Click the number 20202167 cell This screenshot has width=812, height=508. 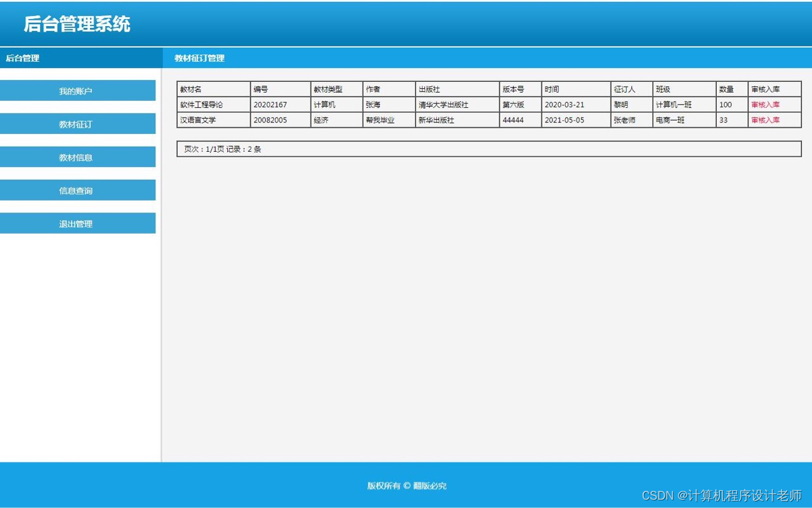click(280, 105)
